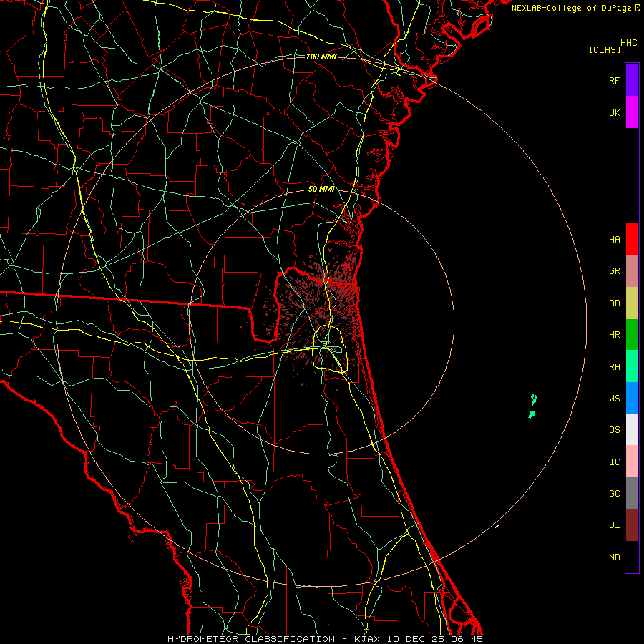The width and height of the screenshot is (644, 644).
Task: Click the BD legend label
Action: (614, 303)
